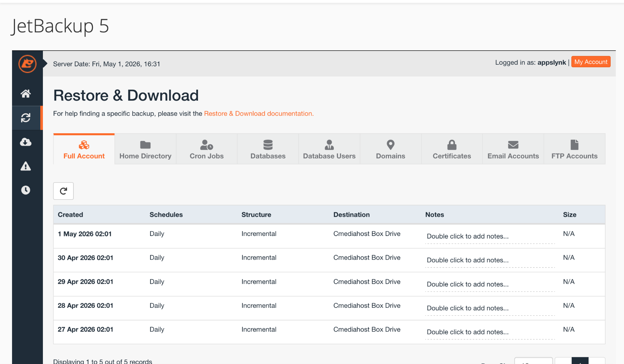The image size is (624, 364).
Task: Open the Queue clock icon in the sidebar
Action: tap(26, 190)
